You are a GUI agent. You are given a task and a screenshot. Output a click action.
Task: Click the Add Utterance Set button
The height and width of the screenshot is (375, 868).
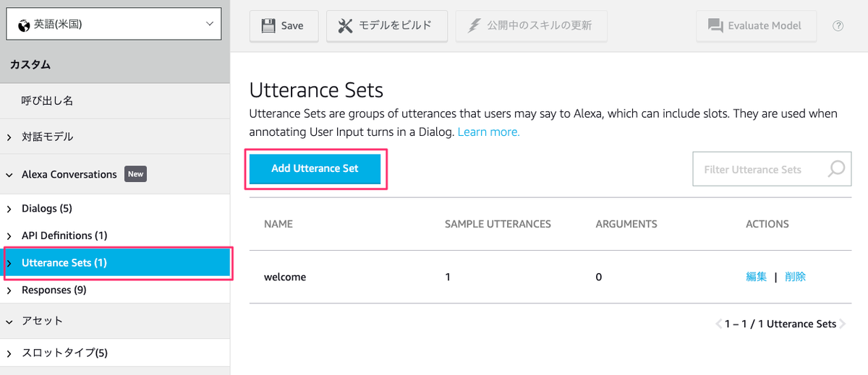click(315, 169)
